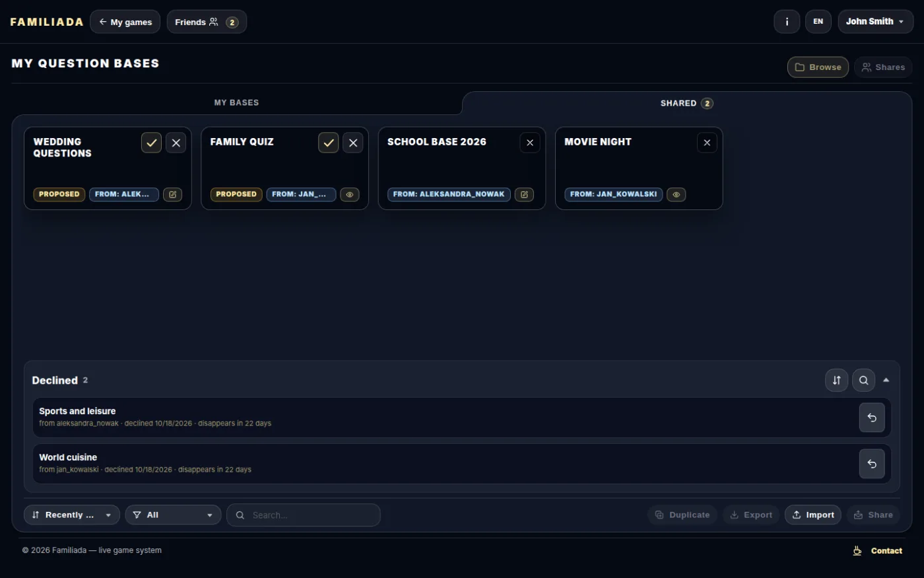Focus the Search bases input field
Screen dimensions: 924x578
point(304,515)
